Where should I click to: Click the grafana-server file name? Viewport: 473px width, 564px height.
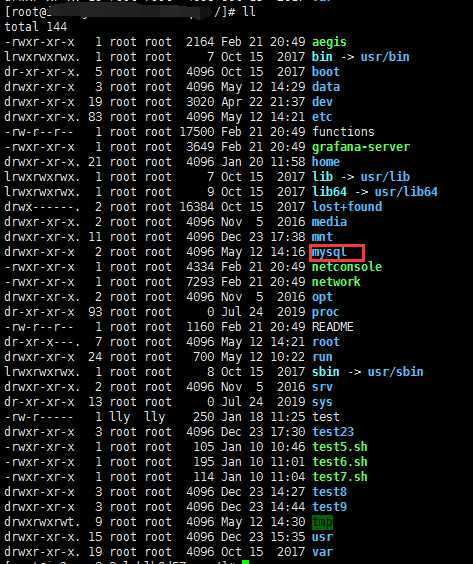pos(361,147)
